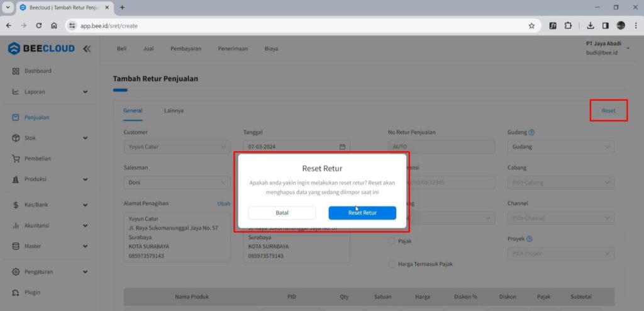Image resolution: width=644 pixels, height=311 pixels.
Task: Expand the Master sidebar menu
Action: [85, 246]
